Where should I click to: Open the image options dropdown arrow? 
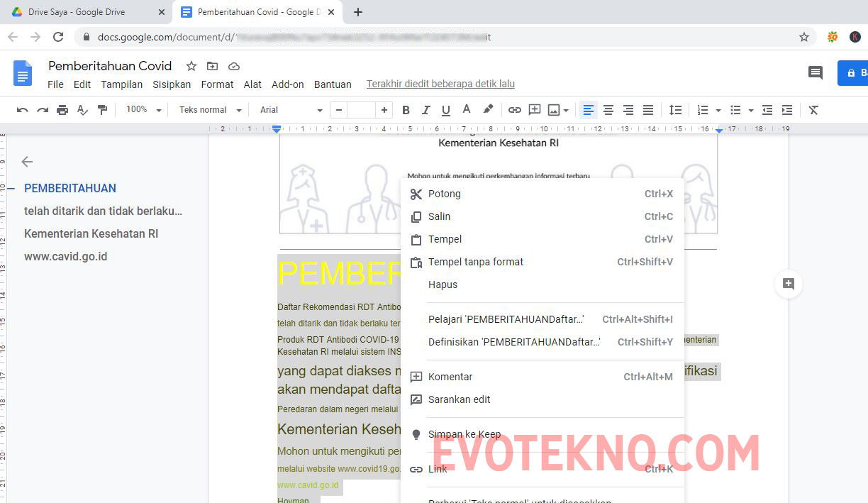[x=566, y=110]
